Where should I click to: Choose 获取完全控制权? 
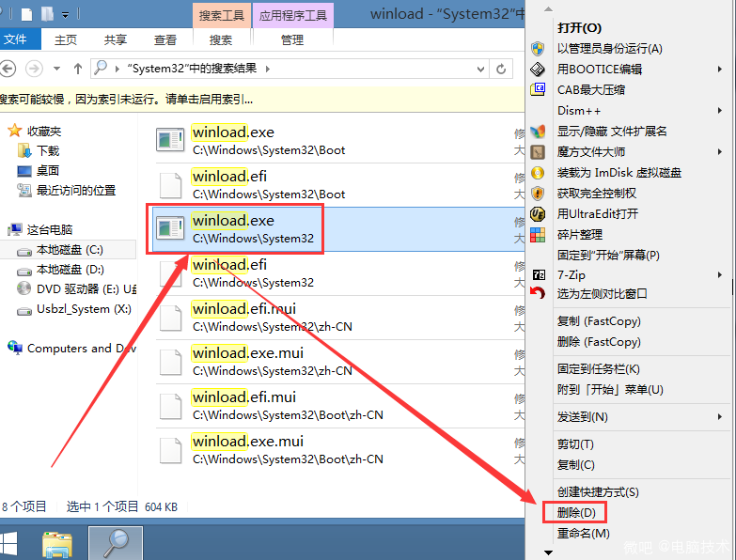[x=597, y=194]
